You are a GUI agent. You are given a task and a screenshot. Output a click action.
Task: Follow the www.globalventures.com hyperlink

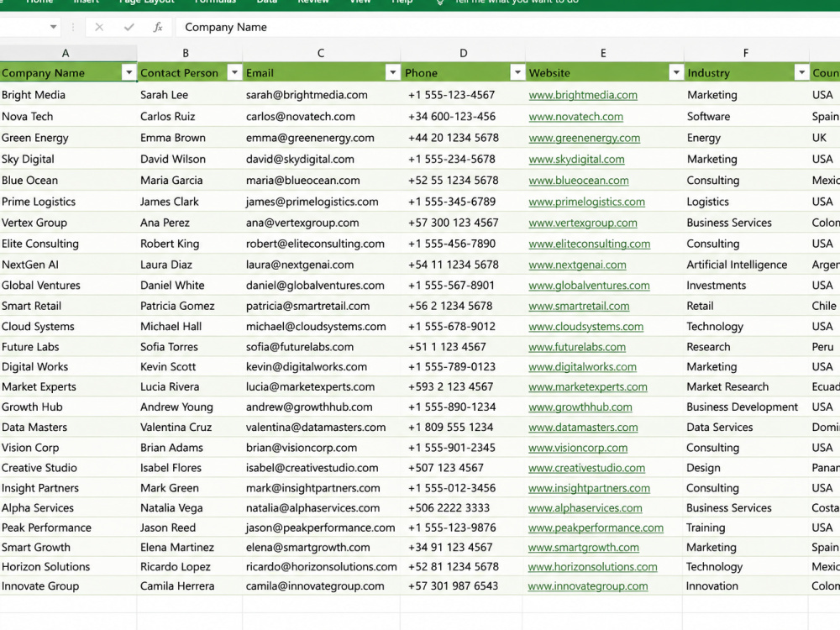click(x=590, y=286)
